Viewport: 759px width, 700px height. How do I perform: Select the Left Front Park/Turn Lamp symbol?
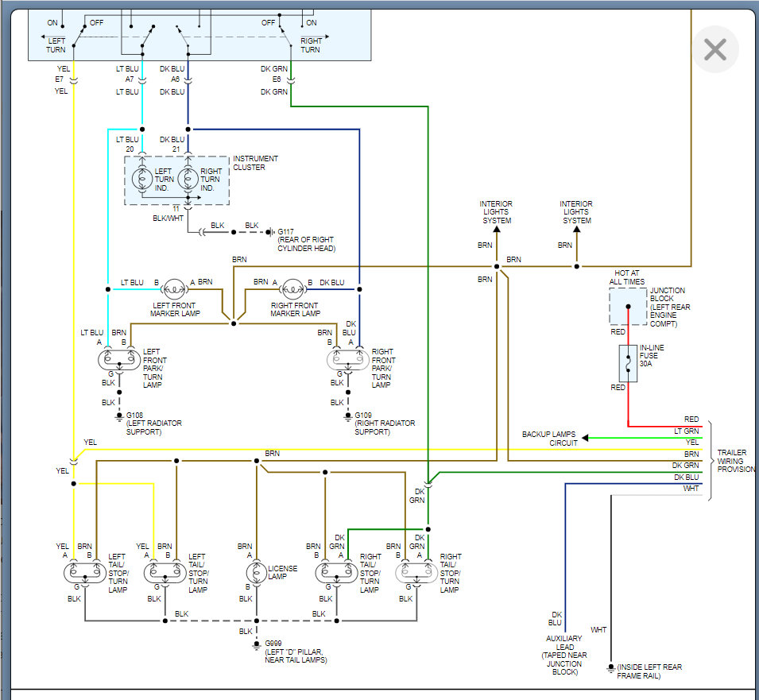pyautogui.click(x=118, y=359)
